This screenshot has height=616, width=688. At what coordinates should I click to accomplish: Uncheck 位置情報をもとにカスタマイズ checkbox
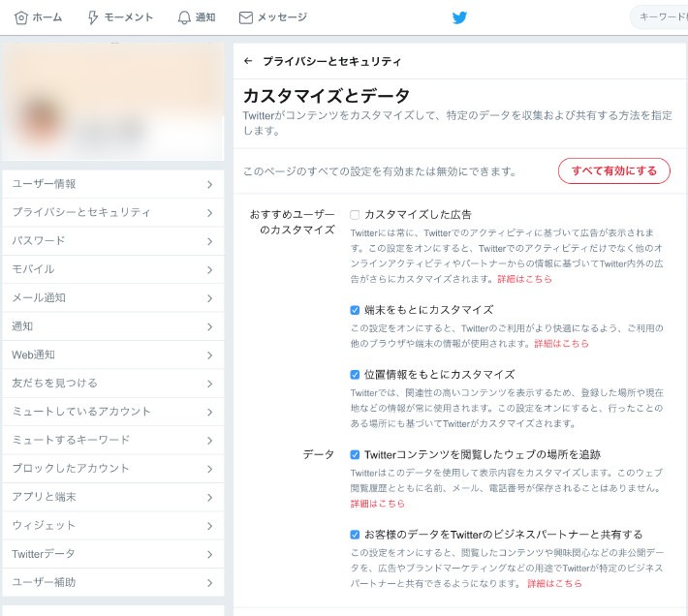[x=355, y=375]
